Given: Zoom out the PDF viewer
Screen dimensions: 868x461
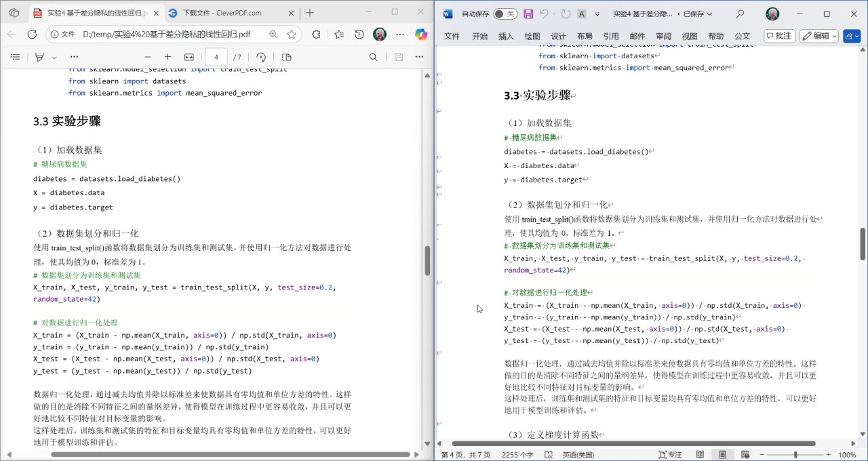Looking at the screenshot, I should tap(147, 58).
